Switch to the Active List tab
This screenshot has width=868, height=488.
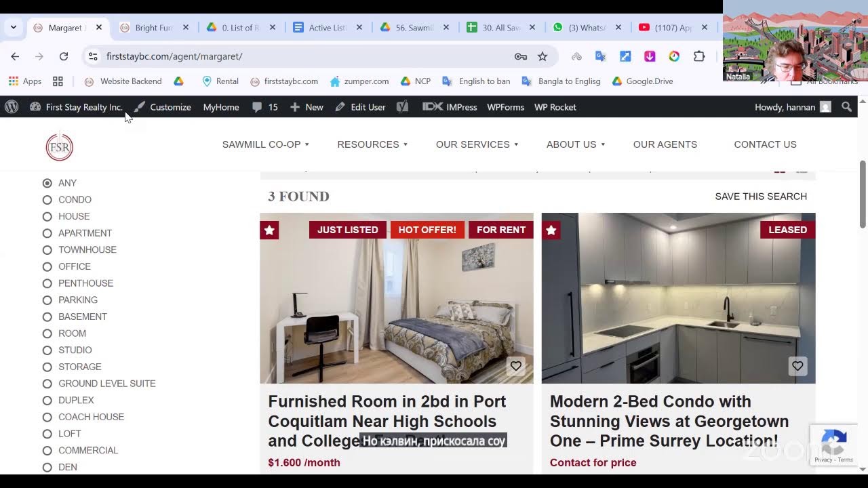[328, 28]
